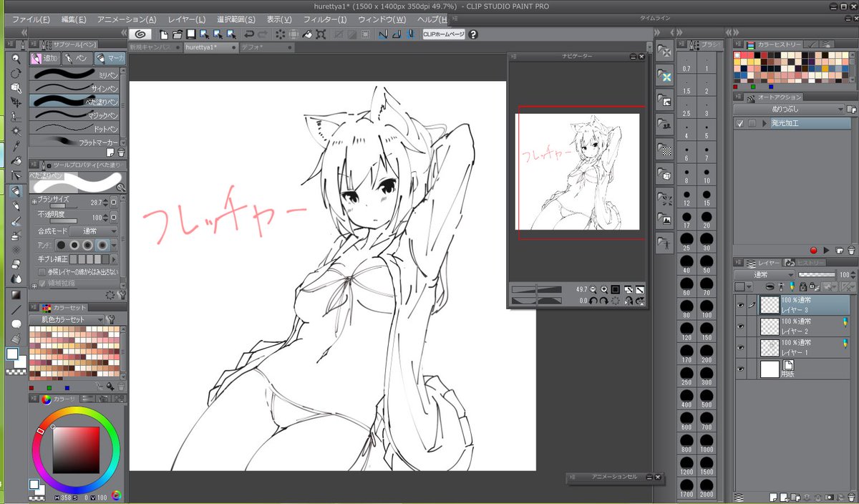Toggle the checkbox next to 発光加工 auto action

point(740,122)
